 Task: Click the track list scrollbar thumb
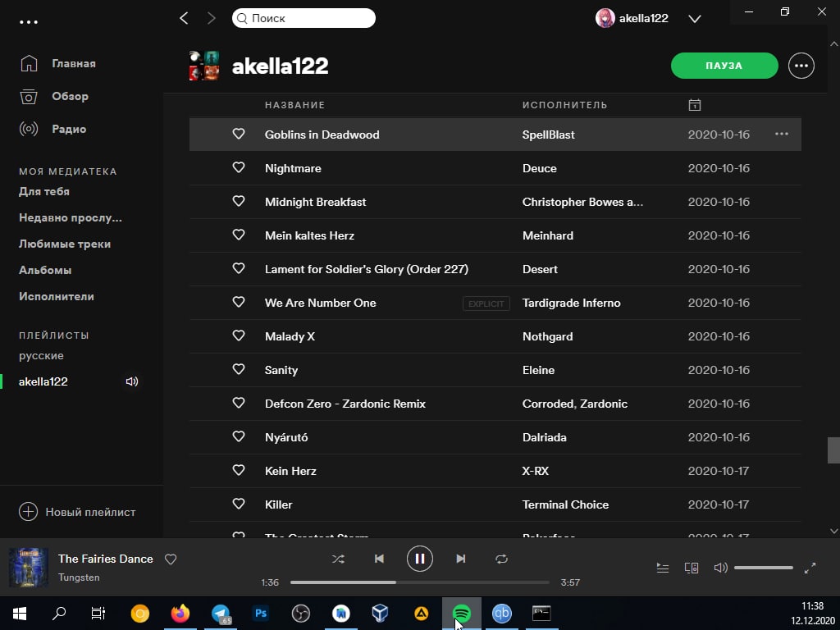coord(833,450)
